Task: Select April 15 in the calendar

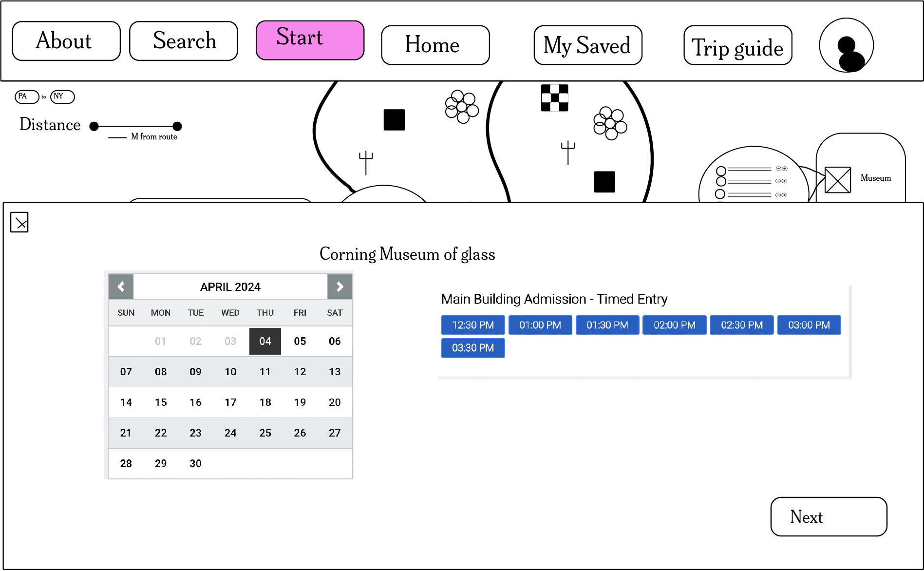Action: coord(161,402)
